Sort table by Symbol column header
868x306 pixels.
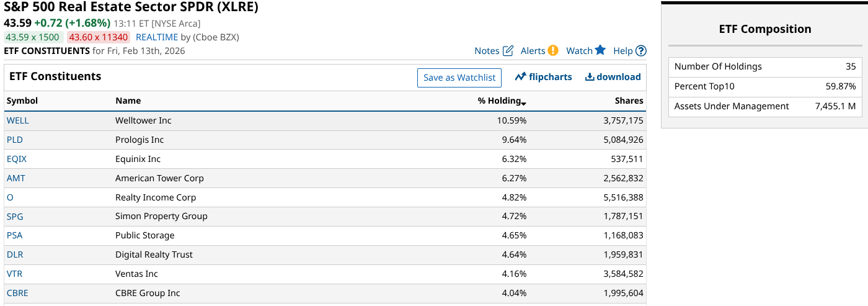tap(22, 101)
